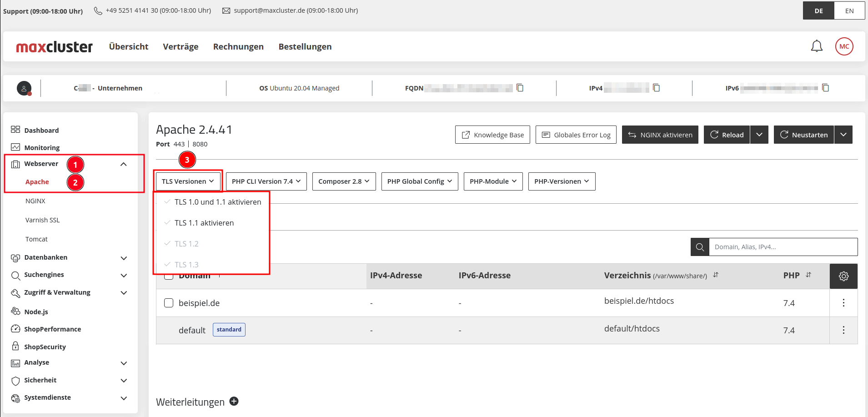
Task: Expand the Systemdienste sidebar section
Action: [124, 398]
